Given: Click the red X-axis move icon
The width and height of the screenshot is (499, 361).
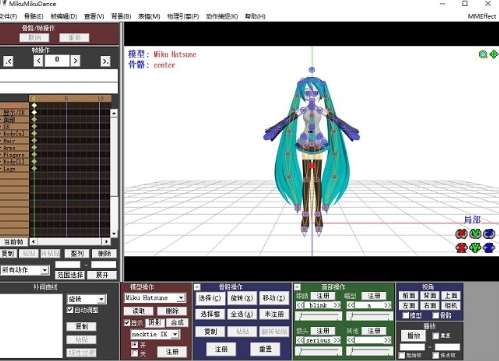Looking at the screenshot, I should tap(461, 248).
